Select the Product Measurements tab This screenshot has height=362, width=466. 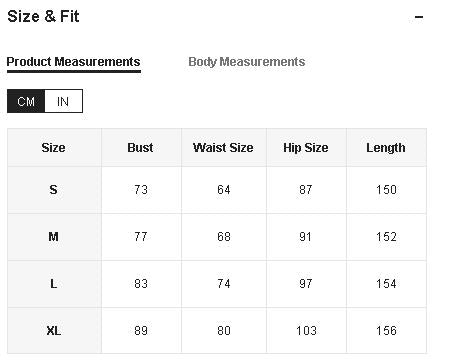coord(73,62)
